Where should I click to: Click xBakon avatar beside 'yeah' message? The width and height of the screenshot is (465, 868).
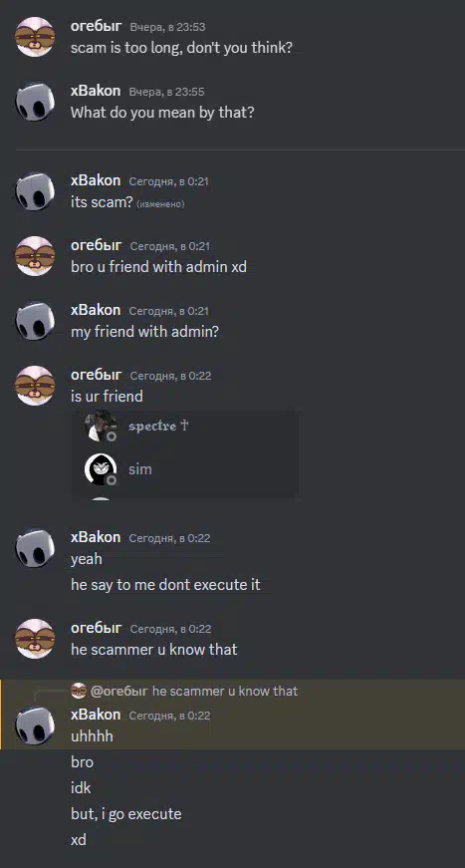(35, 548)
